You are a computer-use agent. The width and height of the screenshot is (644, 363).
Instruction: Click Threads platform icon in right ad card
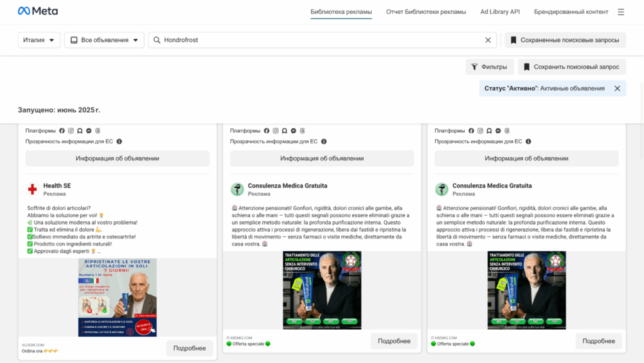click(507, 131)
